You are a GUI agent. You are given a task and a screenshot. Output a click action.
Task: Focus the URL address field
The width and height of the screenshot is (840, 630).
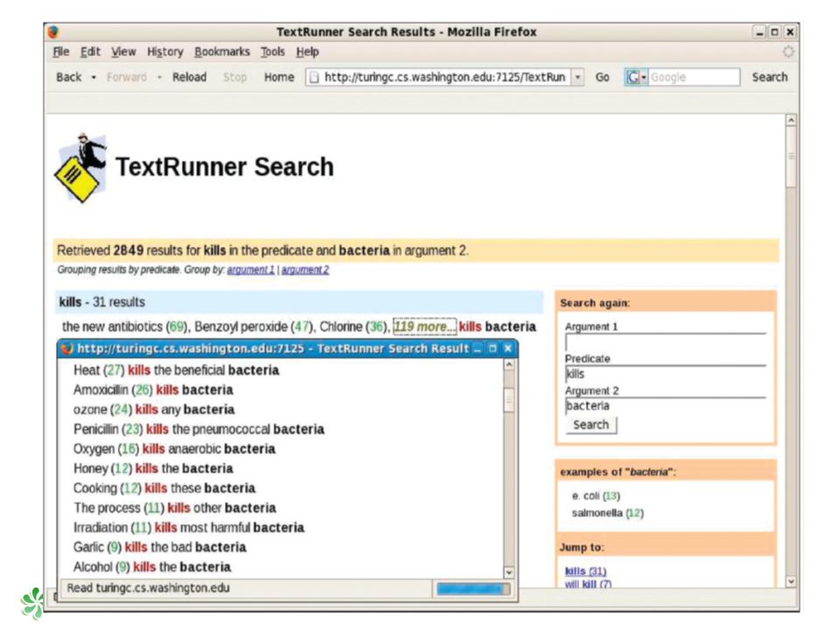pos(444,77)
